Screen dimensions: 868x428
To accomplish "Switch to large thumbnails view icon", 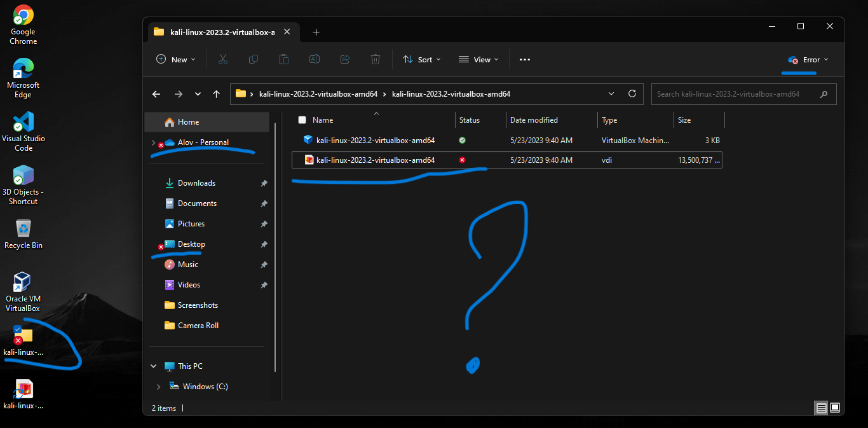I will coord(835,408).
